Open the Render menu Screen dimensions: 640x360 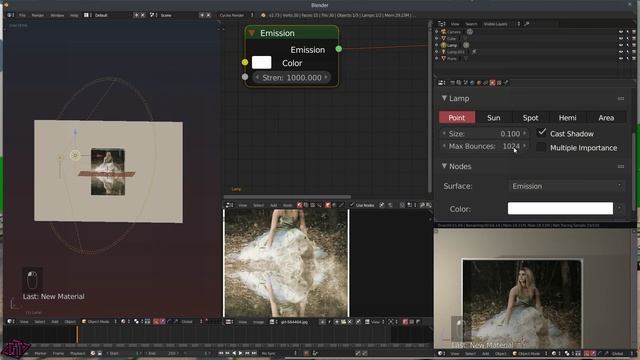[x=38, y=15]
